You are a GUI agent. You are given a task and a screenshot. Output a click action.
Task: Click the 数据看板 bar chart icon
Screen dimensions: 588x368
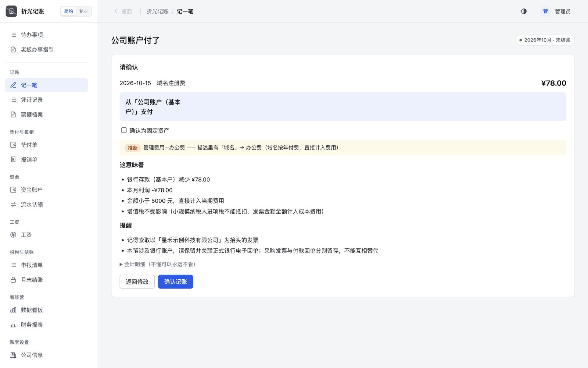click(13, 310)
